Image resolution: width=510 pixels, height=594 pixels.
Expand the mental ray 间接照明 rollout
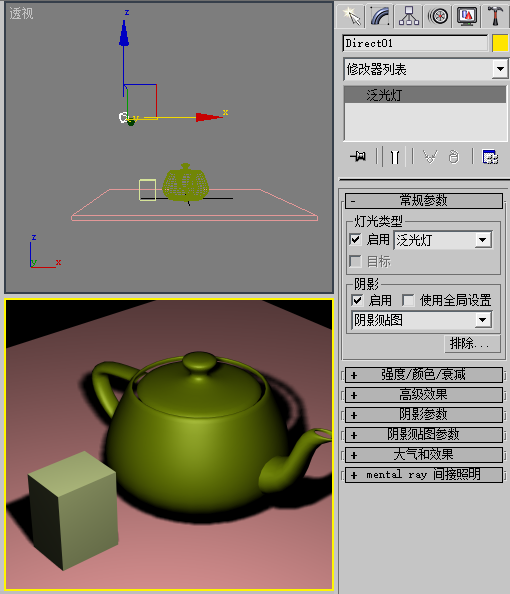(x=424, y=475)
